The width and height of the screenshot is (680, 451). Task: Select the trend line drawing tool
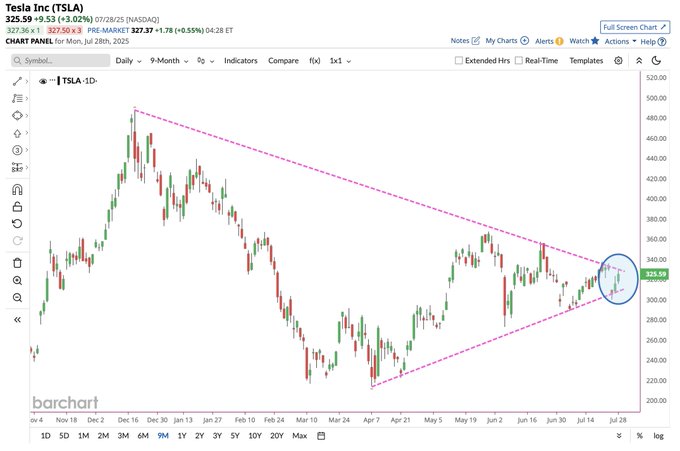tap(17, 81)
